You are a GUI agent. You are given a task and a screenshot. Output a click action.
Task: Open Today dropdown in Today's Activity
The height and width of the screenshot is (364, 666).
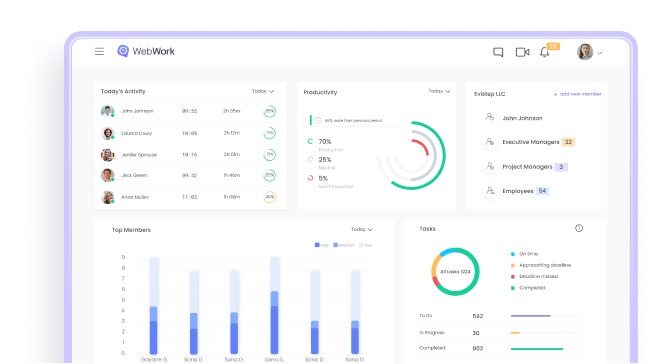(263, 91)
